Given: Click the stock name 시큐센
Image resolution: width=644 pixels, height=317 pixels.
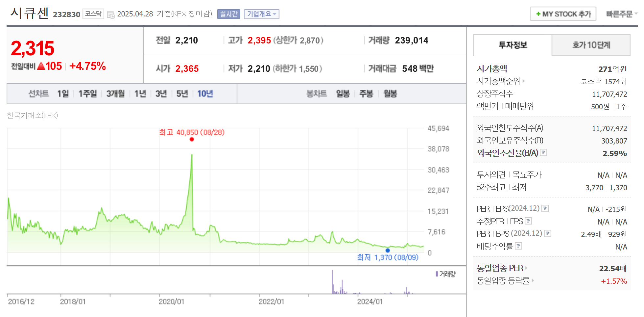Looking at the screenshot, I should tap(30, 13).
